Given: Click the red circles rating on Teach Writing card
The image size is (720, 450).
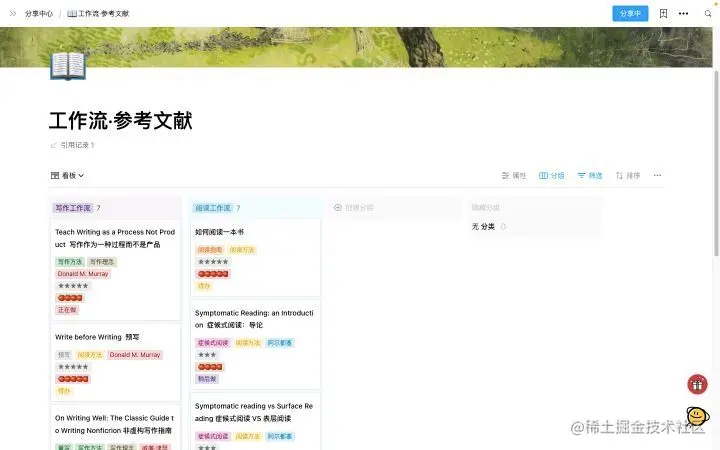Looking at the screenshot, I should [70, 298].
